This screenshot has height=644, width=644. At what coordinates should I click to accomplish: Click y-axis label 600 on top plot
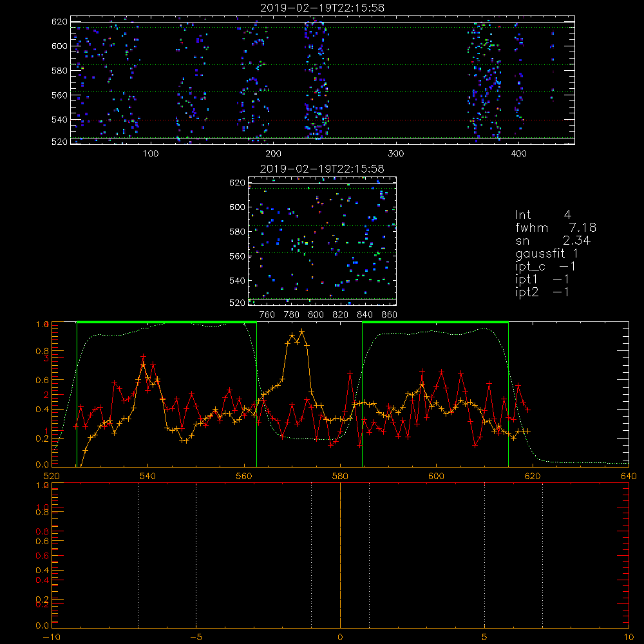click(x=59, y=46)
